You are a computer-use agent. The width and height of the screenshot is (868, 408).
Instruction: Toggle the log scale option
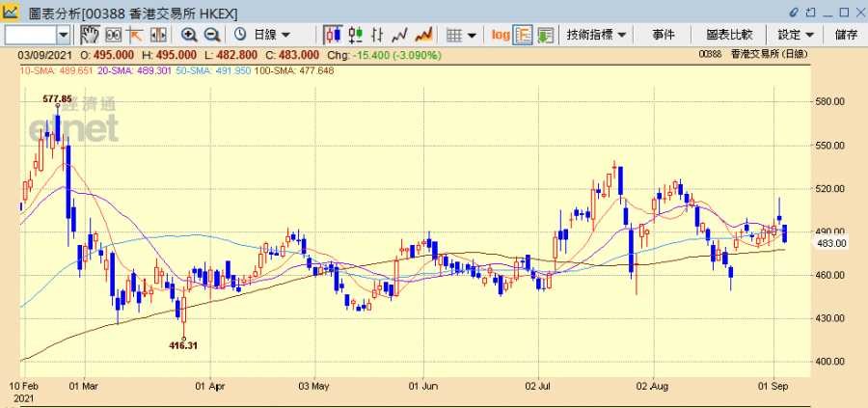(501, 35)
